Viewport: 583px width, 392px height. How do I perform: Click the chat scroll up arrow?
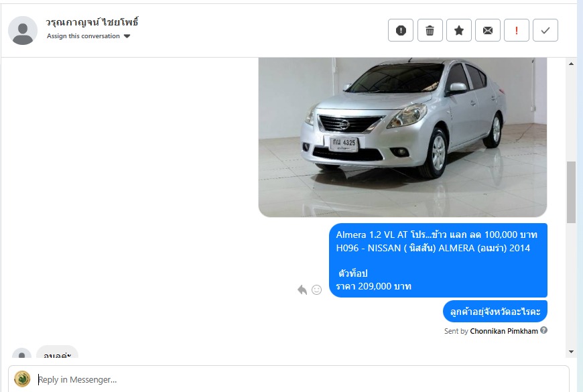(571, 64)
